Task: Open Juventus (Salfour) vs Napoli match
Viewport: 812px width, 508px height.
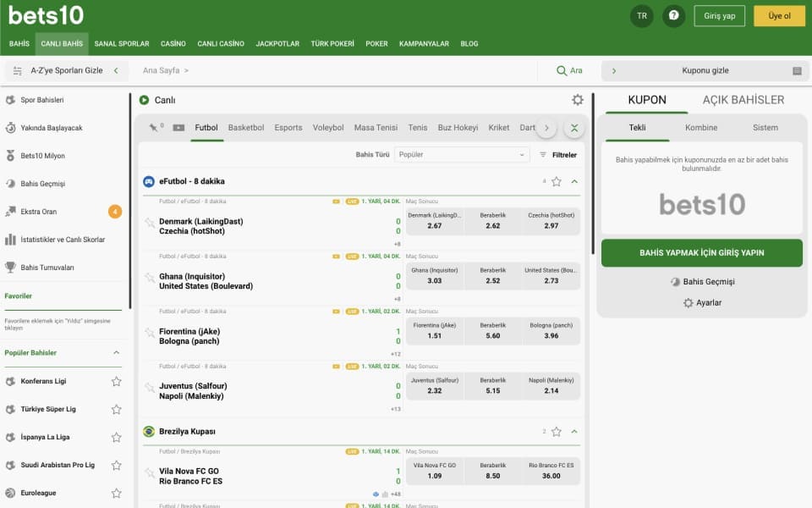Action: 193,391
